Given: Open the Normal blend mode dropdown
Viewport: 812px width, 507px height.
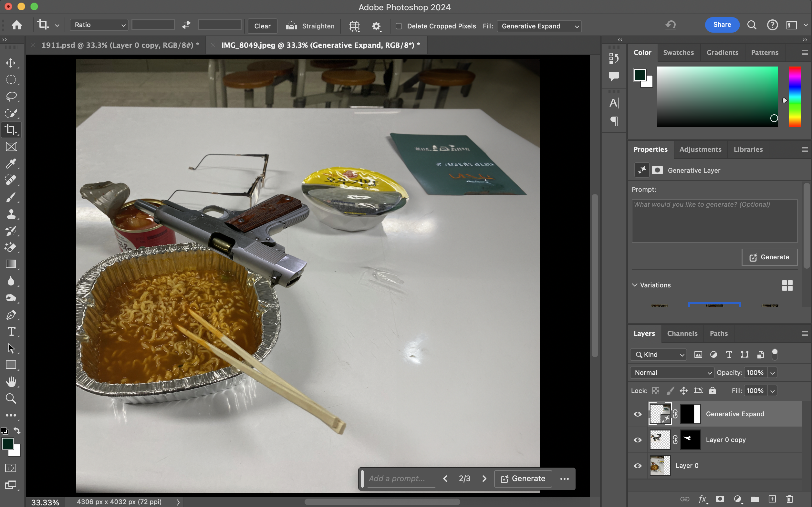Looking at the screenshot, I should [x=672, y=373].
